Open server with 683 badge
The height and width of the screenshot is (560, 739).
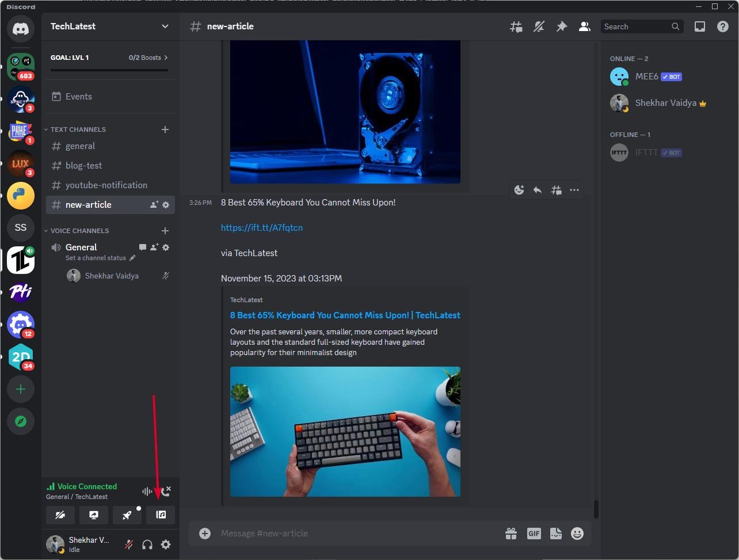coord(21,67)
